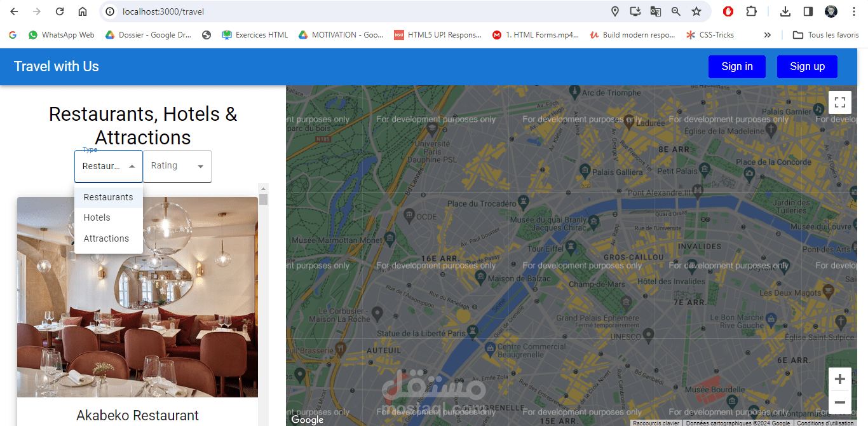This screenshot has width=868, height=426.
Task: Open the translate page icon
Action: point(655,11)
